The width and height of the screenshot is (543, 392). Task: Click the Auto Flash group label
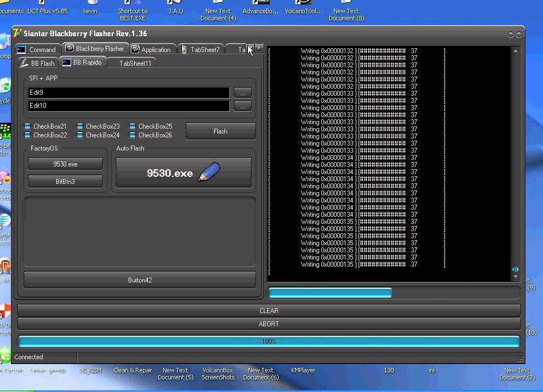click(130, 148)
